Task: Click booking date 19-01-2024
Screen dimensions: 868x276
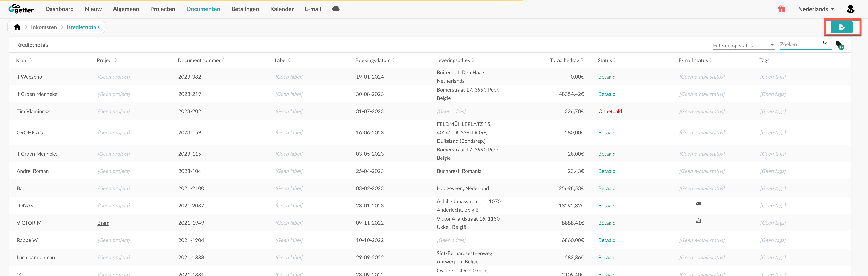Action: (370, 77)
